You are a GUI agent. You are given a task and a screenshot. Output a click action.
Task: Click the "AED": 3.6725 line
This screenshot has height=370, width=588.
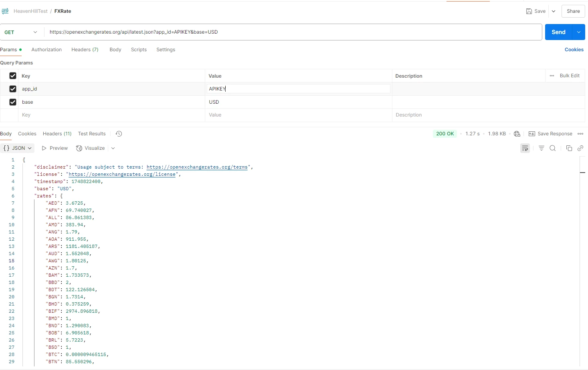(66, 203)
